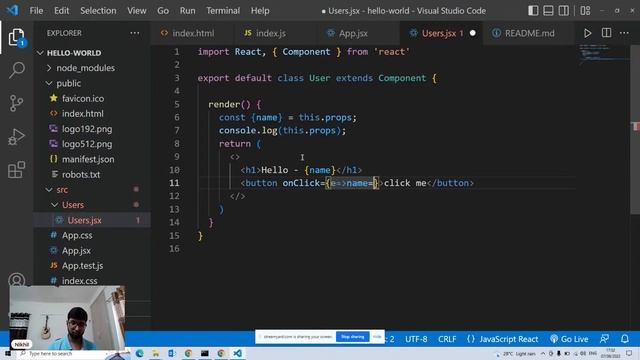Click Stop sharing button
This screenshot has height=360, width=640.
coord(353,337)
